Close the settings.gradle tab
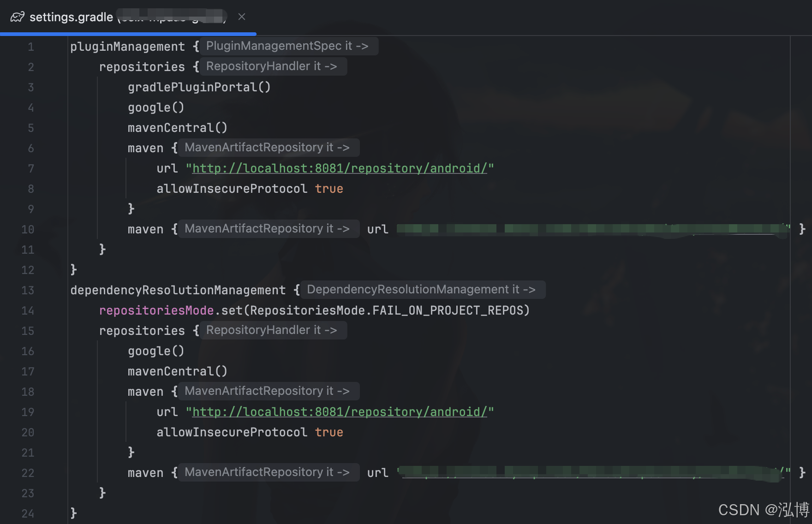 tap(242, 17)
